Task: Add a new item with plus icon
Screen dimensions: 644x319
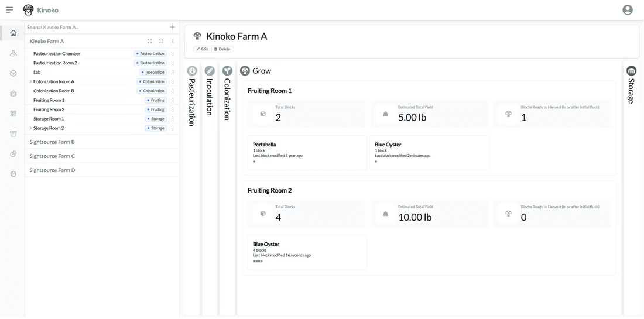Action: click(173, 27)
